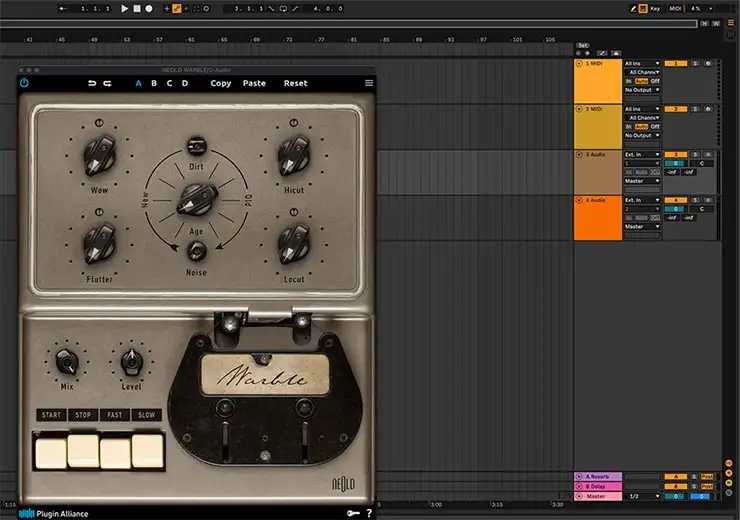Click the Copy button

(x=221, y=83)
